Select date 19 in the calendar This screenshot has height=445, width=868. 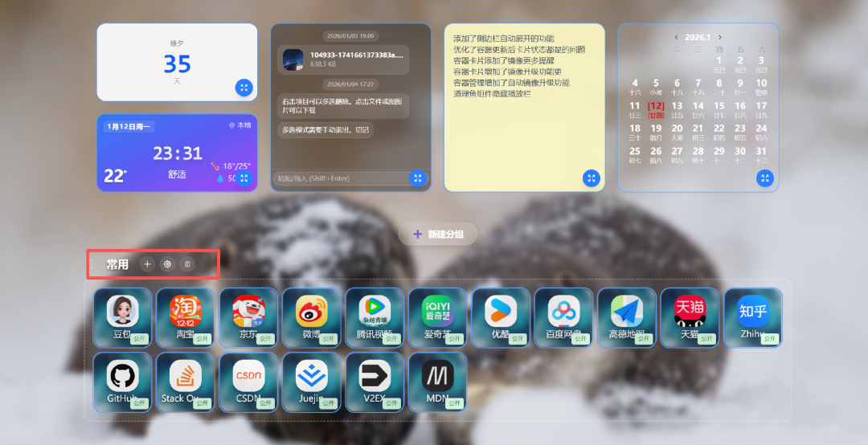pyautogui.click(x=656, y=132)
